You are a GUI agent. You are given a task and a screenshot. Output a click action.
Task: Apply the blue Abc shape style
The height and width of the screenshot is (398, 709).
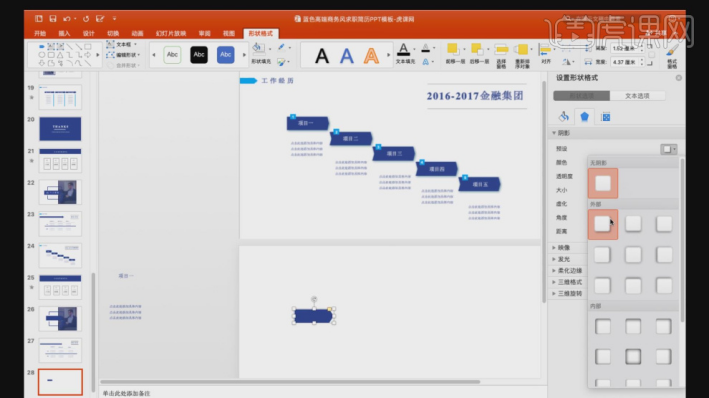(x=225, y=55)
